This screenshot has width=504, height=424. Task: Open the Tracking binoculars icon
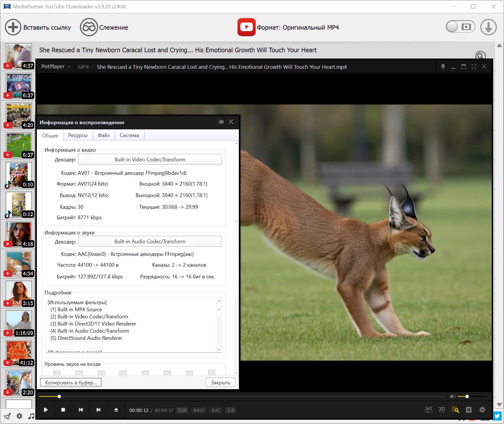point(89,27)
